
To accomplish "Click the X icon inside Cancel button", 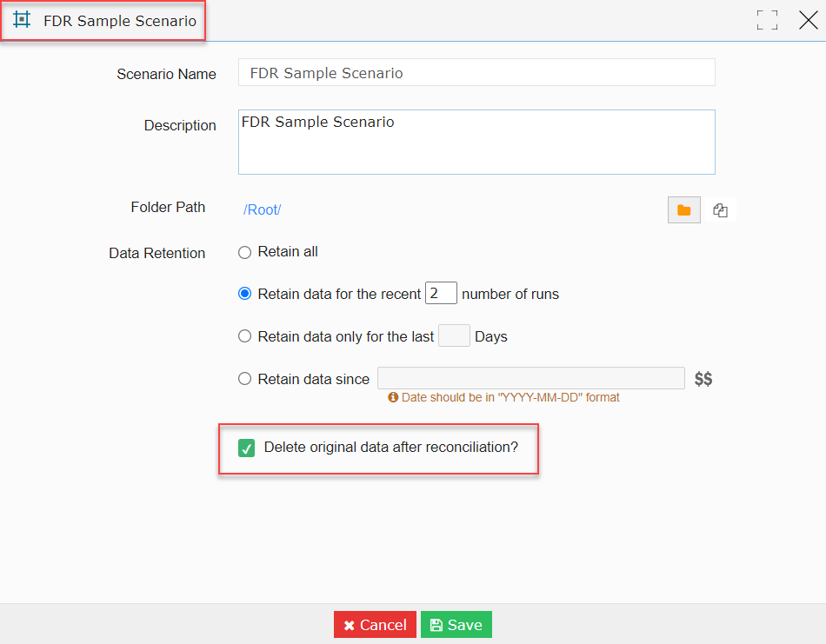I will tap(347, 624).
